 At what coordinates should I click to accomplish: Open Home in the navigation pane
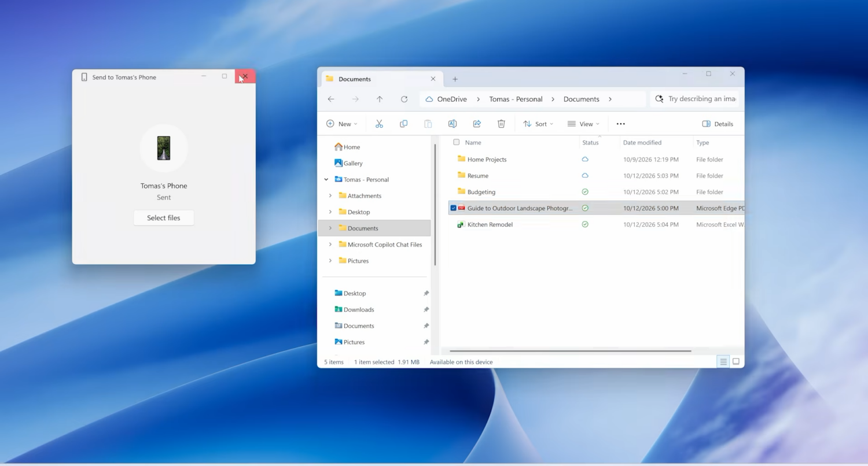pos(347,147)
